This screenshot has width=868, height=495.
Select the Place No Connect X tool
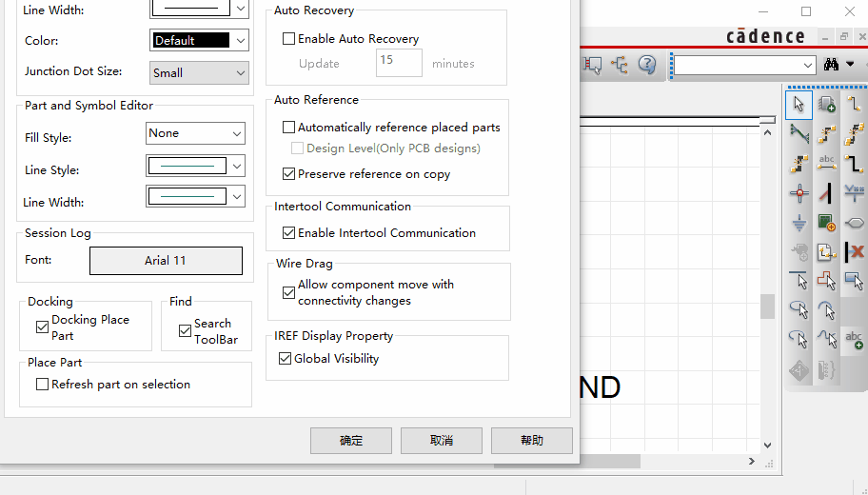(854, 252)
